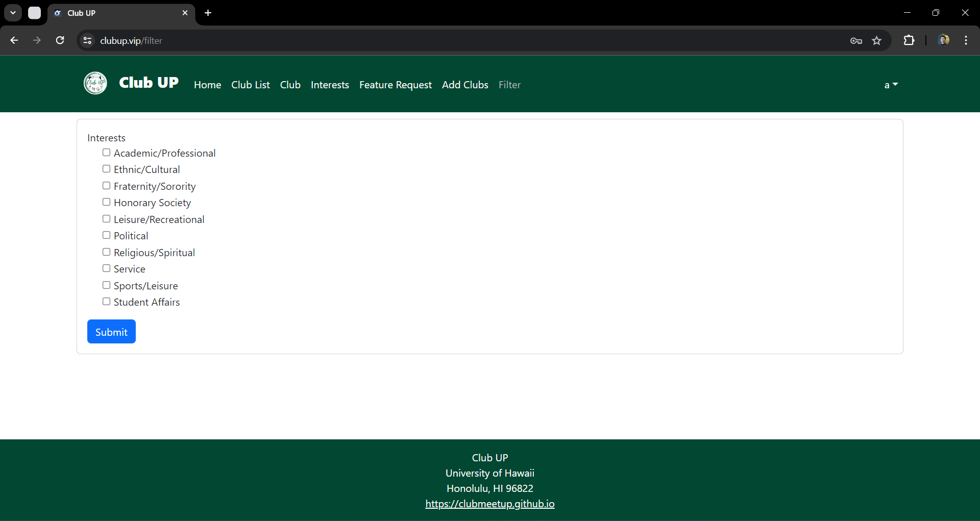Enable the Honorary Society interest checkbox

(x=106, y=202)
